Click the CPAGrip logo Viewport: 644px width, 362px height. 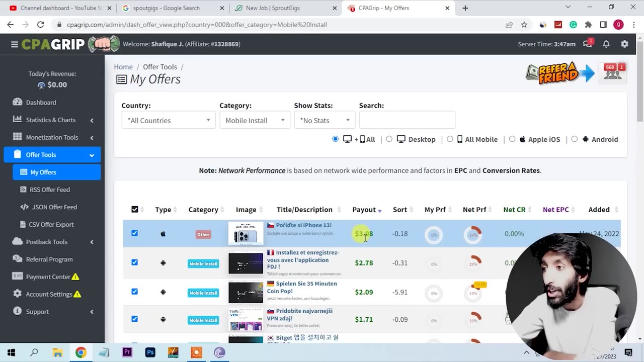click(71, 44)
